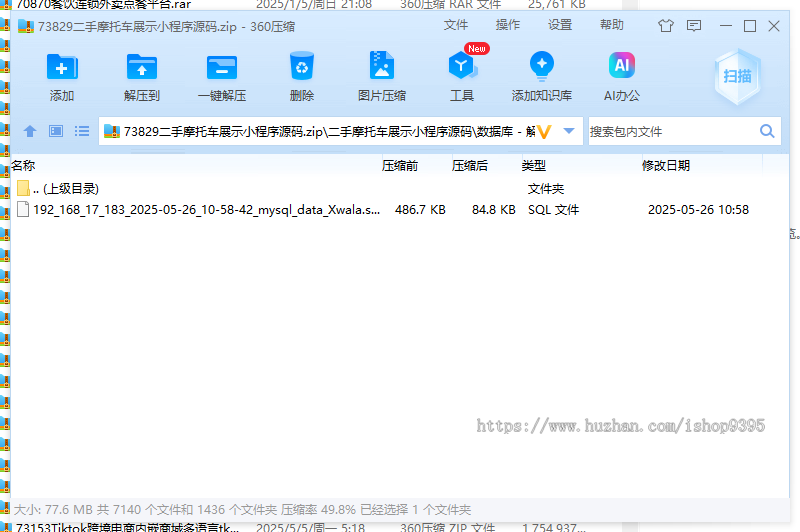Image resolution: width=800 pixels, height=532 pixels.
Task: Click the 2025-05-26 10:58 date cell
Action: 698,210
